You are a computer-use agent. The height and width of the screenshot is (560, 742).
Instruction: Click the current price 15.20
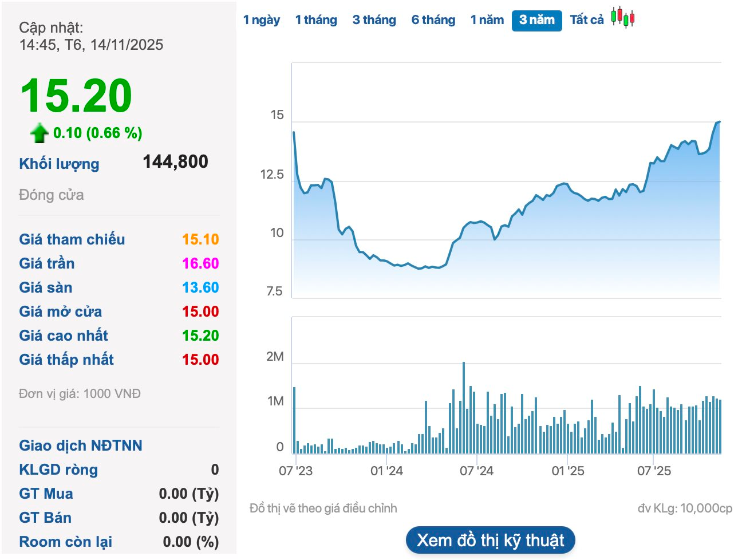76,96
